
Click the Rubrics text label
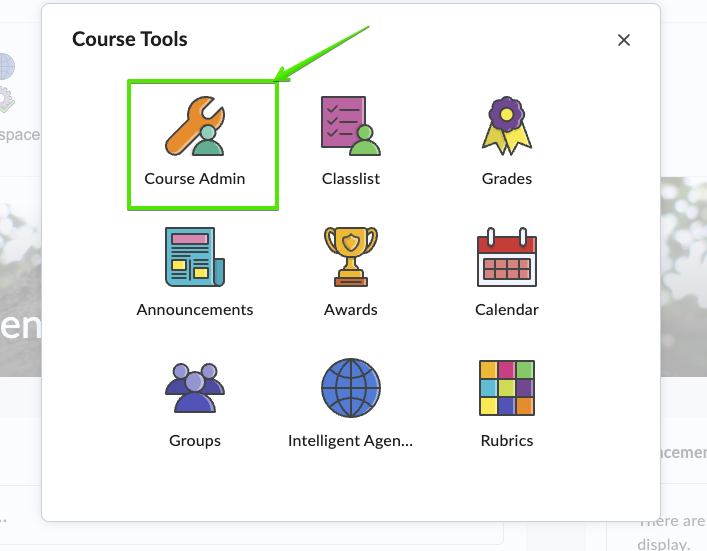[507, 441]
